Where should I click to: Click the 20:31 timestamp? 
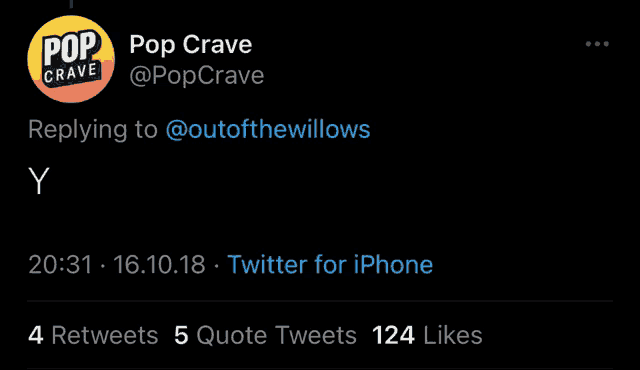(x=60, y=264)
